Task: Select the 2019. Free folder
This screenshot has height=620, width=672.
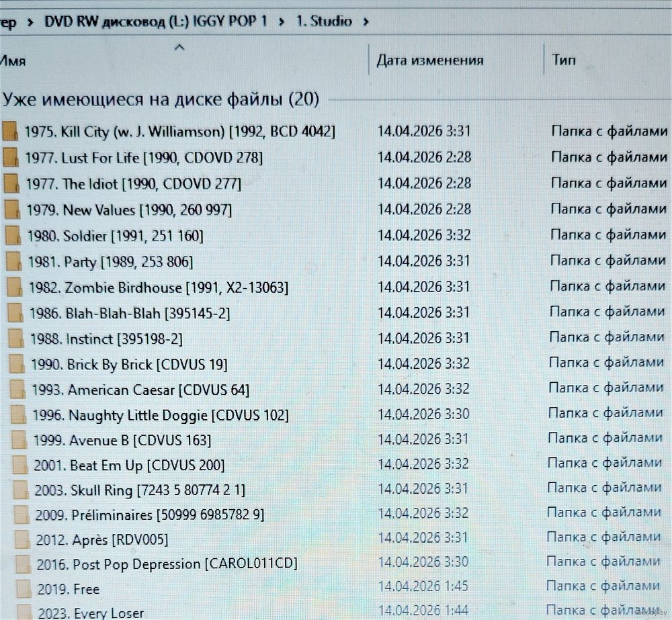Action: coord(69,589)
